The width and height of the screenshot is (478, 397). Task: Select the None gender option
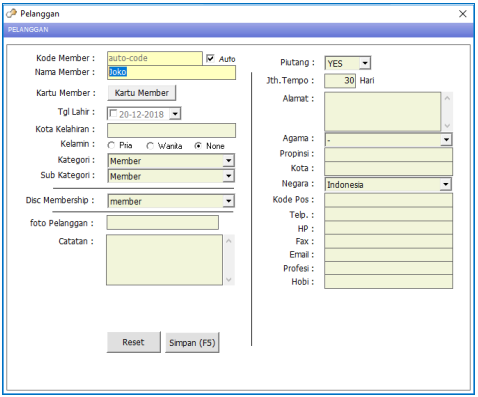click(198, 146)
